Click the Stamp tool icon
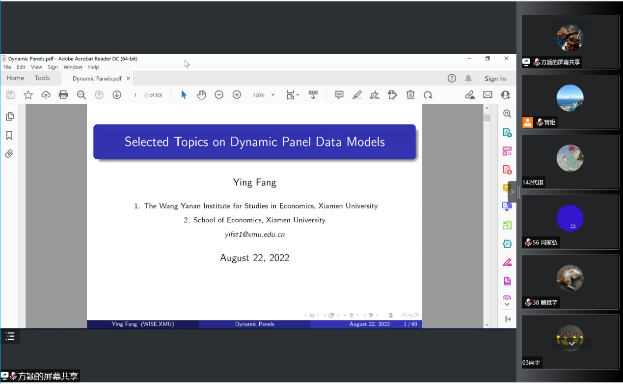The height and width of the screenshot is (384, 623). coord(392,95)
